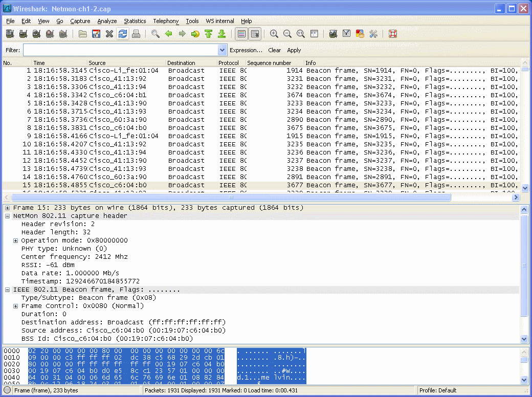Image resolution: width=532 pixels, height=397 pixels.
Task: Click the packet list horizontal scrollbar thumb
Action: (x=231, y=197)
